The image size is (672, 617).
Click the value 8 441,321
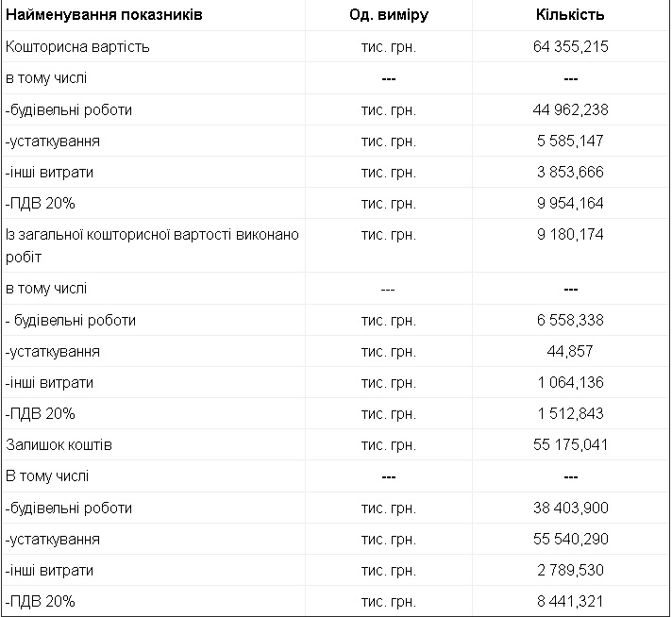pyautogui.click(x=570, y=601)
